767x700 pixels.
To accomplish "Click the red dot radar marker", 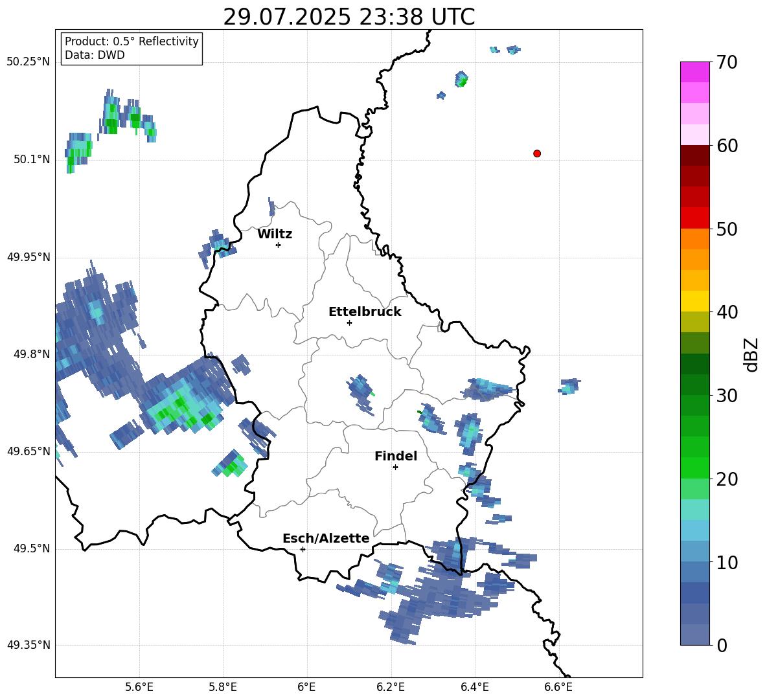I will (x=537, y=153).
